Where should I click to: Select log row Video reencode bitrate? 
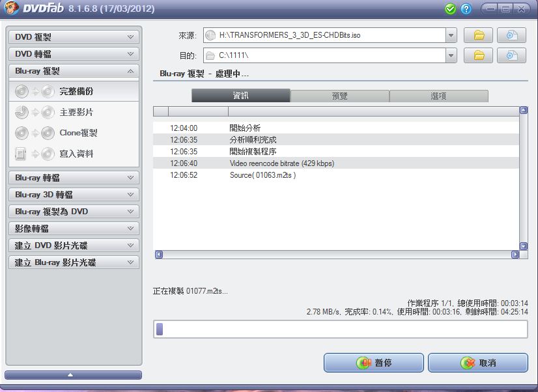336,163
